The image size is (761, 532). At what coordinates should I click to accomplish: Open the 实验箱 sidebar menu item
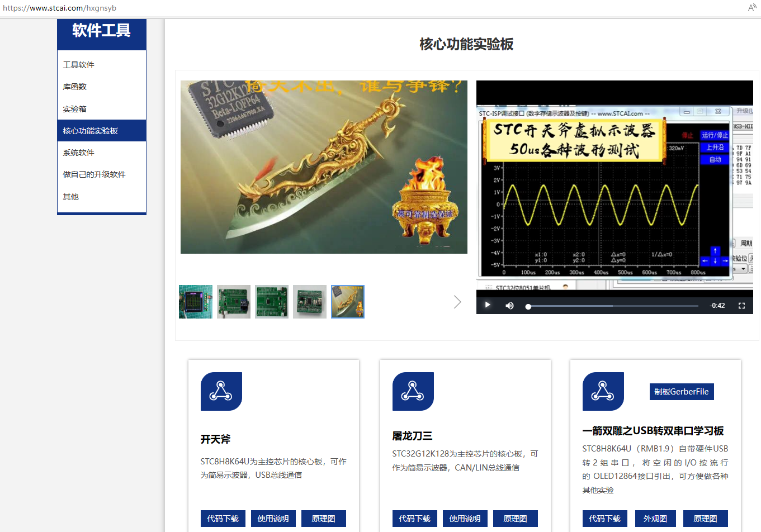point(102,109)
